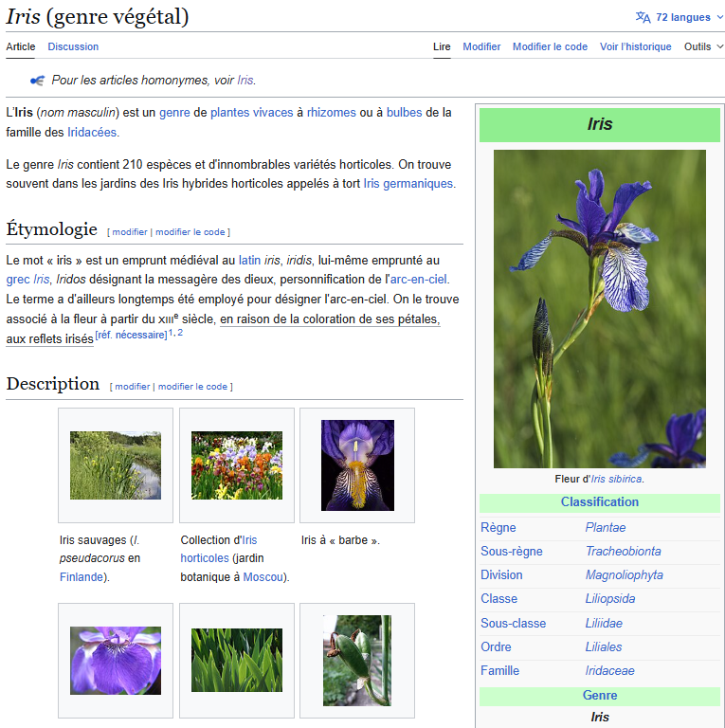Open the wild iris Finland thumbnail

[x=116, y=465]
